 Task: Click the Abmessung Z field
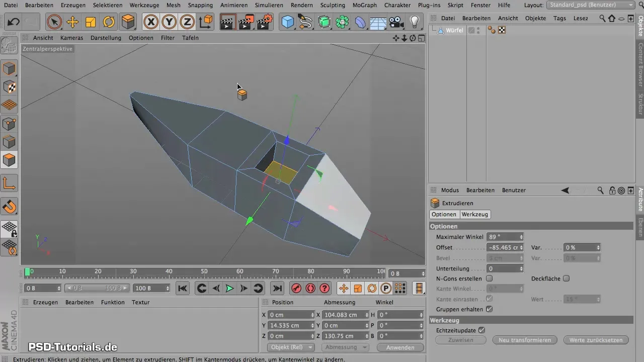pyautogui.click(x=344, y=336)
